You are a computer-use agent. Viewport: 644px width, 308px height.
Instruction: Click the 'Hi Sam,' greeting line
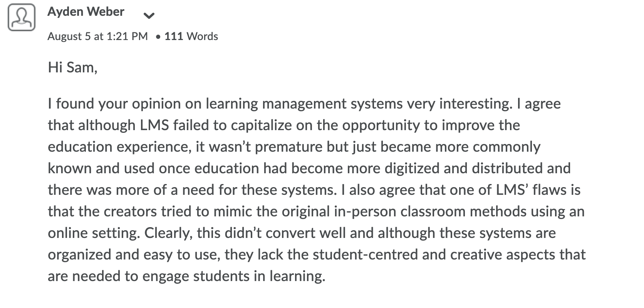tap(72, 68)
